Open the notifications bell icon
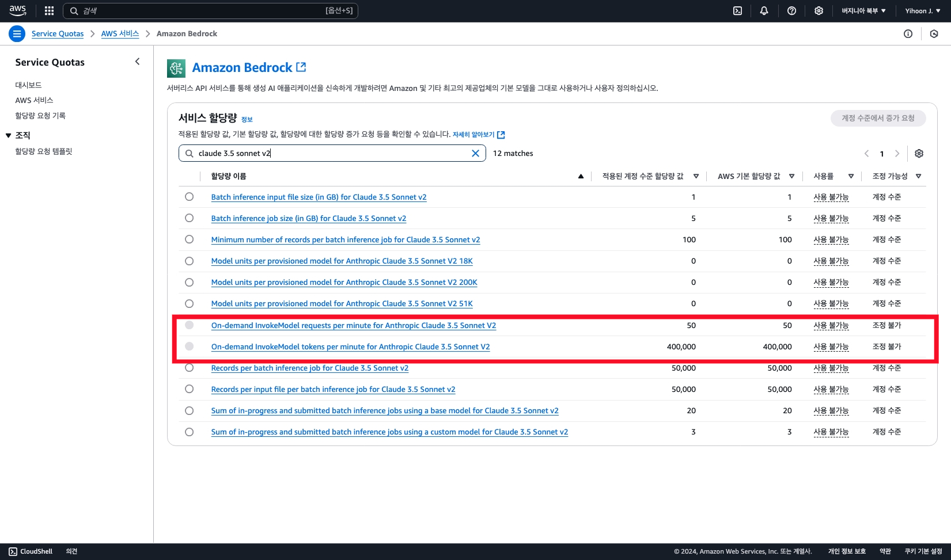This screenshot has width=951, height=560. tap(764, 11)
